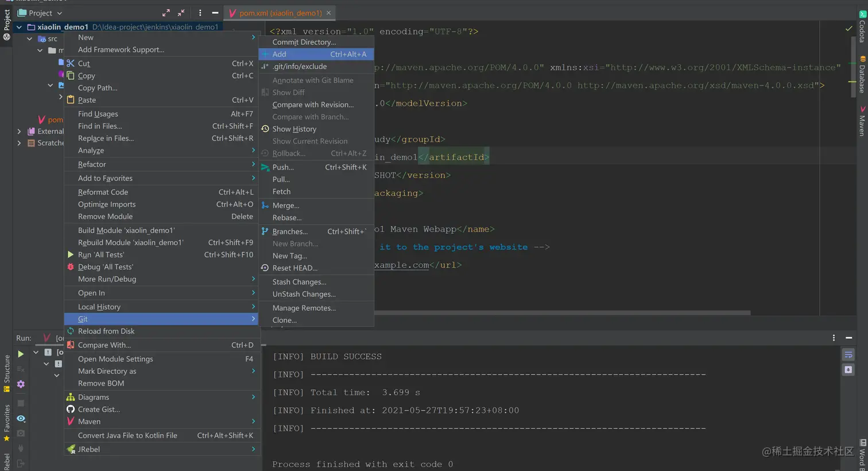Open the Project view dropdown
Image resolution: width=868 pixels, height=471 pixels.
pos(40,13)
